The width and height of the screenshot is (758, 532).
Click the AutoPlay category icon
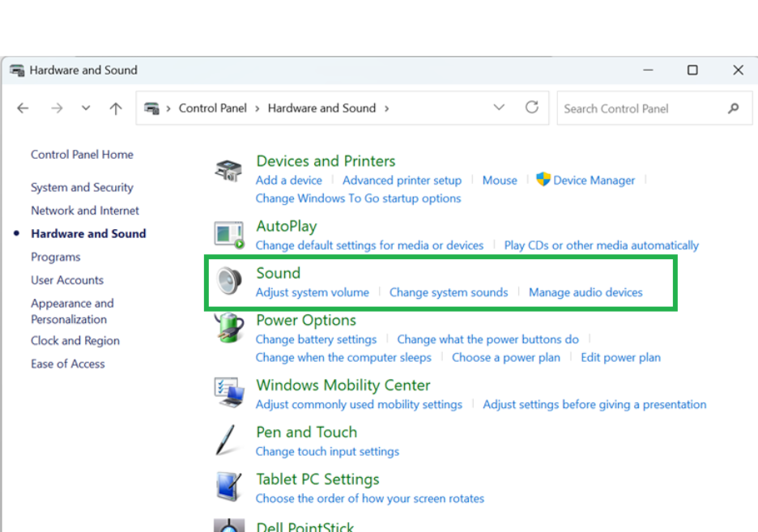(229, 235)
